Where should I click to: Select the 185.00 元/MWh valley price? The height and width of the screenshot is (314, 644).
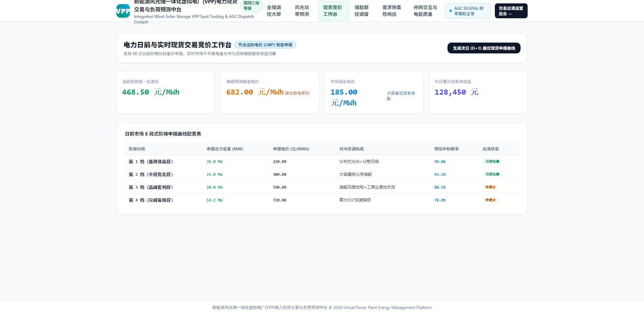click(x=344, y=97)
